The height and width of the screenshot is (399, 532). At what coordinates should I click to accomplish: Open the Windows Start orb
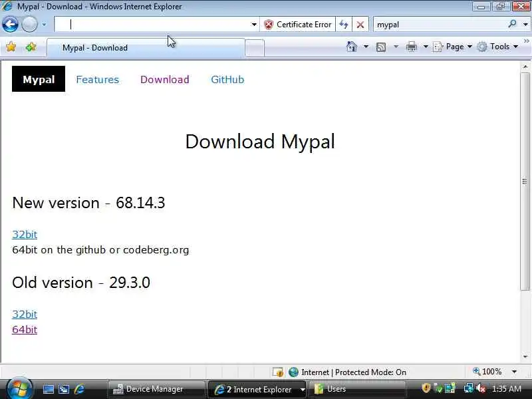coord(19,388)
